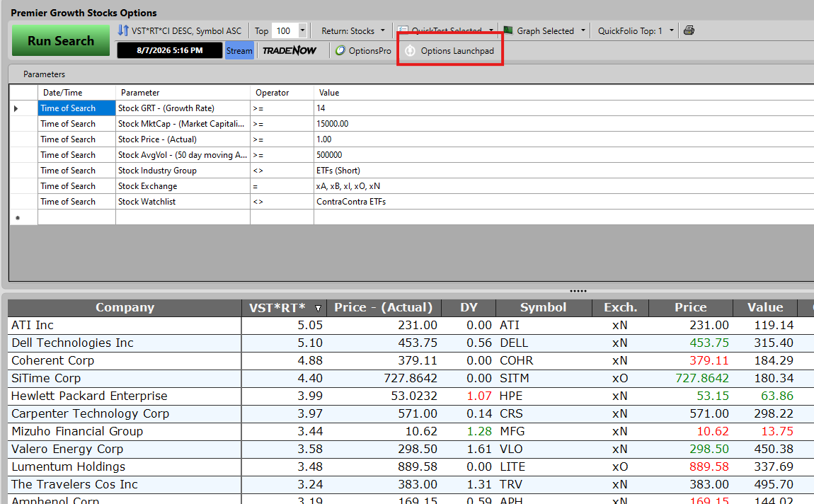
Task: Click the Stock MktCap parameter cell
Action: tap(183, 124)
